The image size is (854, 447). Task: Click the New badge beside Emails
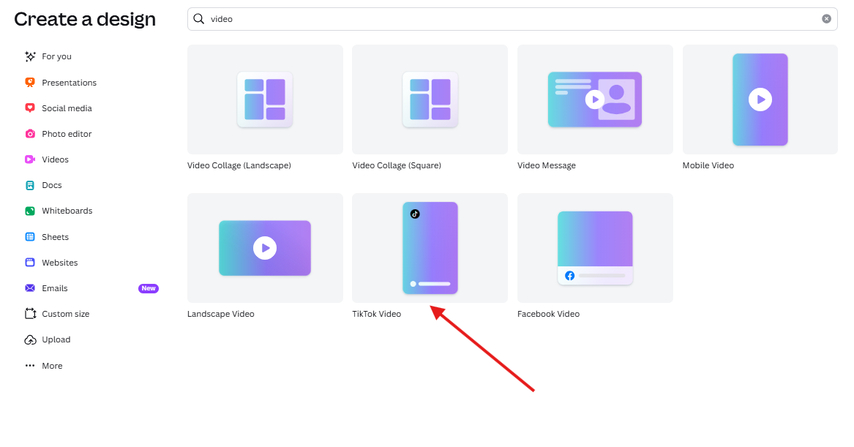pyautogui.click(x=148, y=288)
